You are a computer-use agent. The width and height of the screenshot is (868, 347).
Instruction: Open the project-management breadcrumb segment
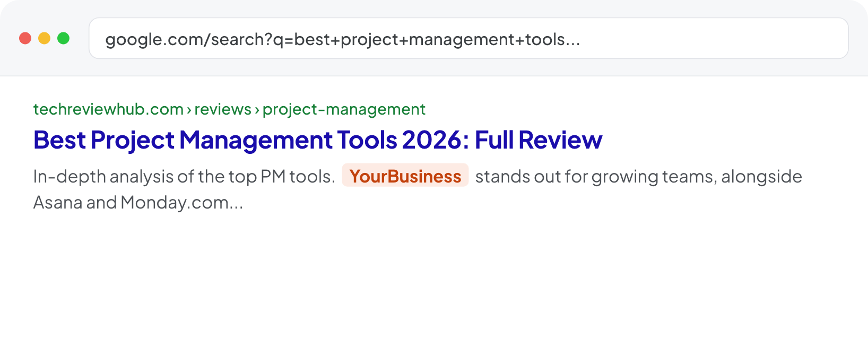point(344,109)
